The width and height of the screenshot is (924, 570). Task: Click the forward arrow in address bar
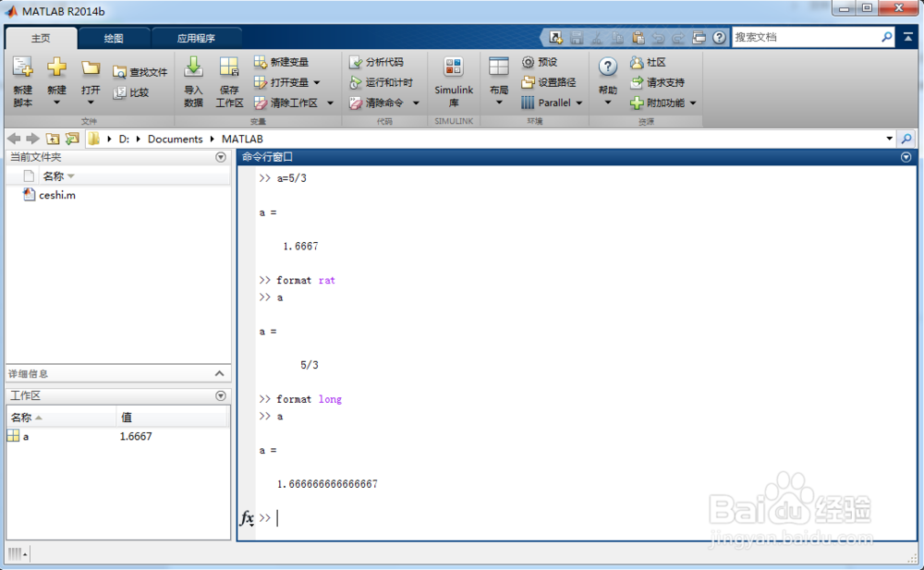pos(32,139)
